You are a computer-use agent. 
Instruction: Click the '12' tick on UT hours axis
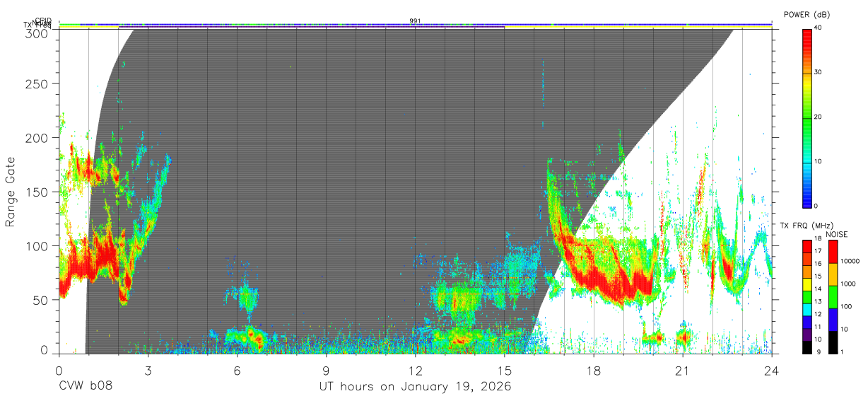point(415,369)
